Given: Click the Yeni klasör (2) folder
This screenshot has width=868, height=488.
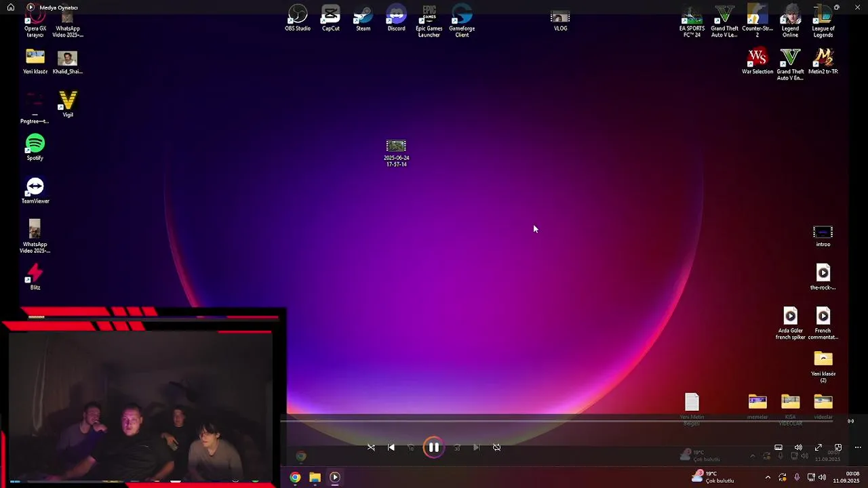Looking at the screenshot, I should point(823,366).
